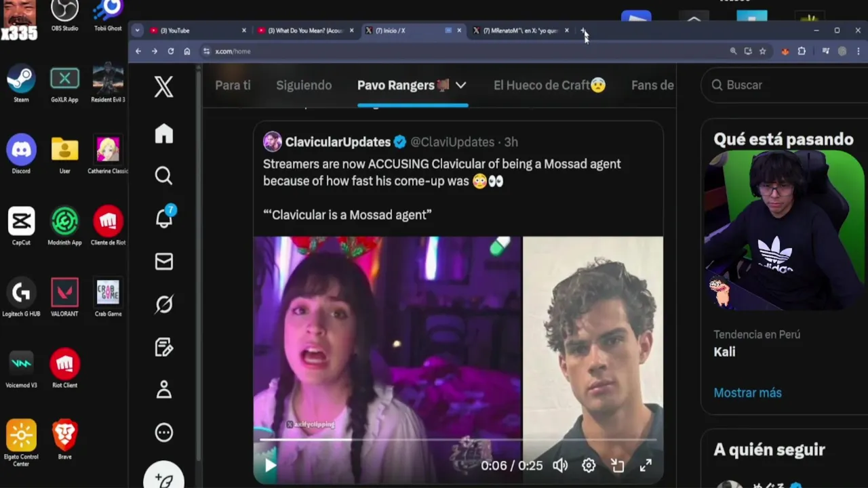The image size is (868, 488).
Task: Select Fans de timeline tab
Action: pyautogui.click(x=652, y=85)
